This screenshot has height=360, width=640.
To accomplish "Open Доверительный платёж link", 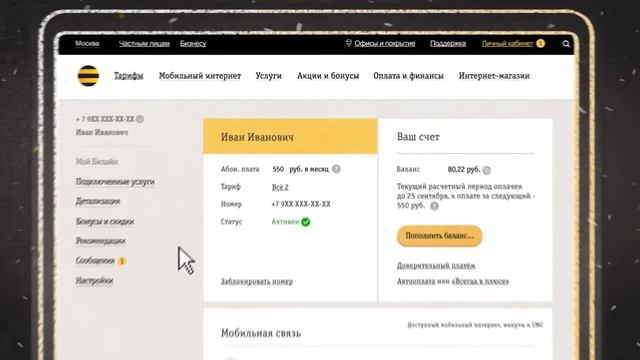I will pyautogui.click(x=436, y=266).
